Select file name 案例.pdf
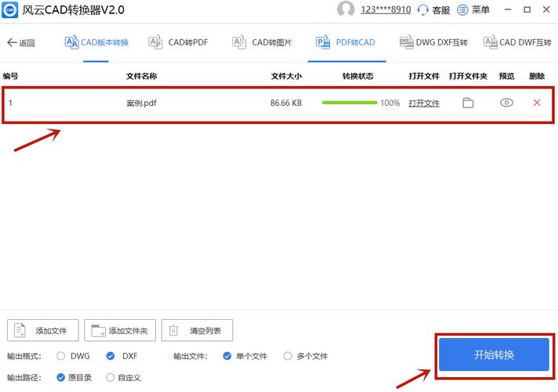 (141, 103)
